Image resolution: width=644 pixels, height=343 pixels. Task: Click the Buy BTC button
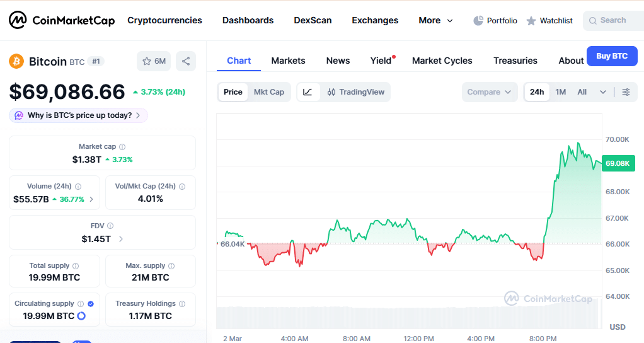pos(612,56)
